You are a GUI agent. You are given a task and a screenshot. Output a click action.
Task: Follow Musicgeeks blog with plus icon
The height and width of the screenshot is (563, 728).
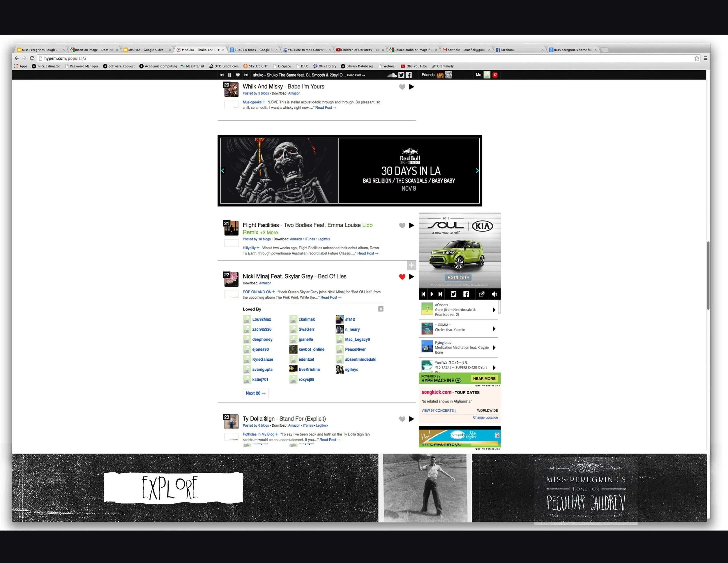pyautogui.click(x=264, y=102)
